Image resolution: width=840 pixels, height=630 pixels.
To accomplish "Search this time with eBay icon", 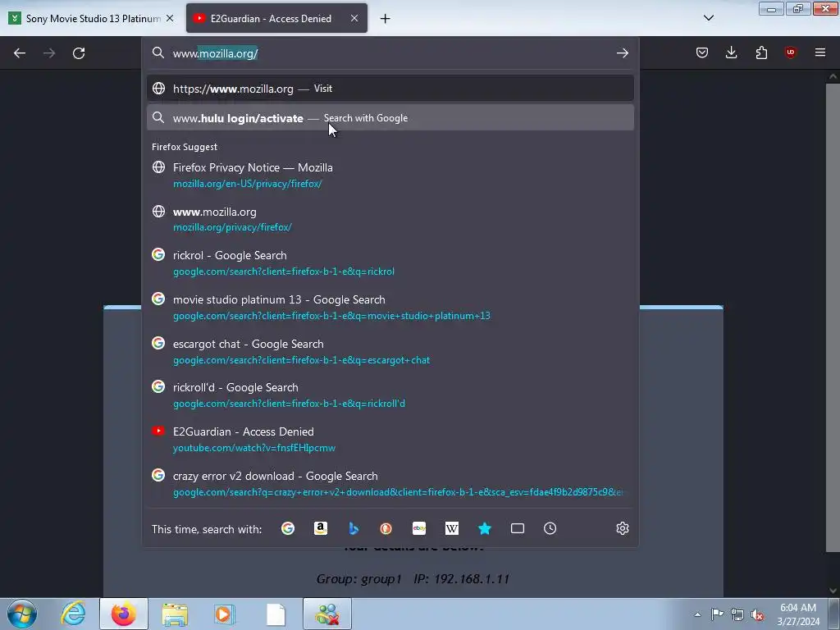I will (419, 529).
